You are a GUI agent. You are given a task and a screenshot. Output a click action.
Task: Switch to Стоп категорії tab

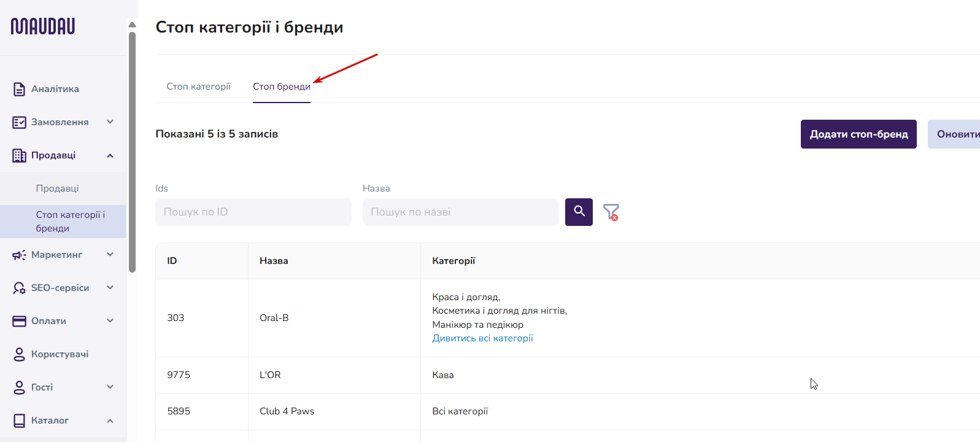[198, 87]
